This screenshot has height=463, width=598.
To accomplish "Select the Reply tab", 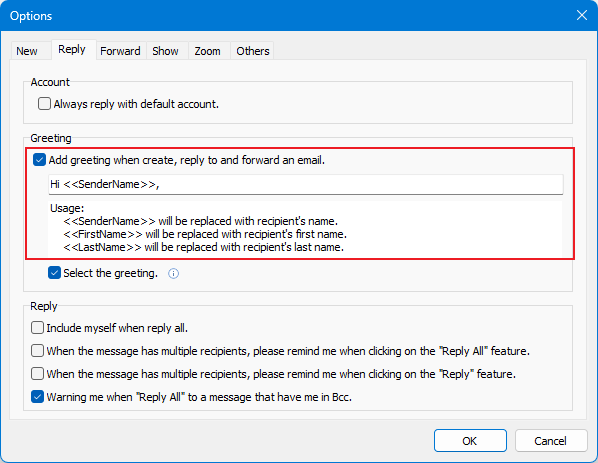I will point(72,50).
